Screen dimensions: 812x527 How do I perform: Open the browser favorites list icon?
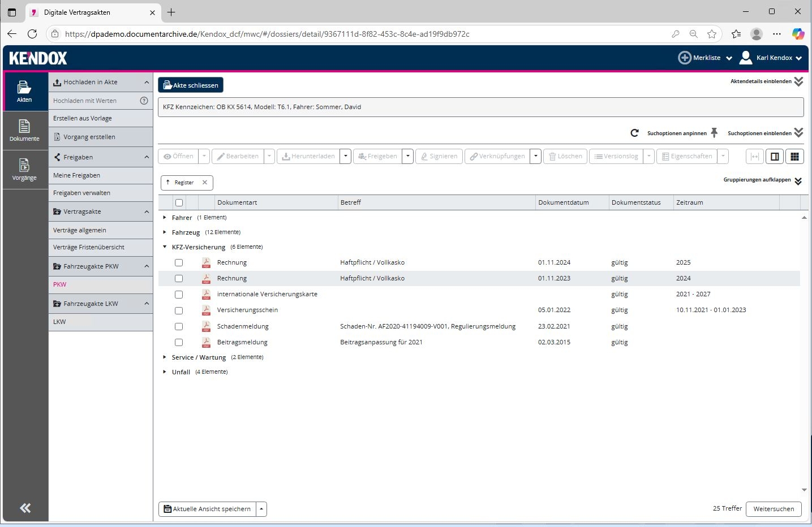pyautogui.click(x=736, y=34)
